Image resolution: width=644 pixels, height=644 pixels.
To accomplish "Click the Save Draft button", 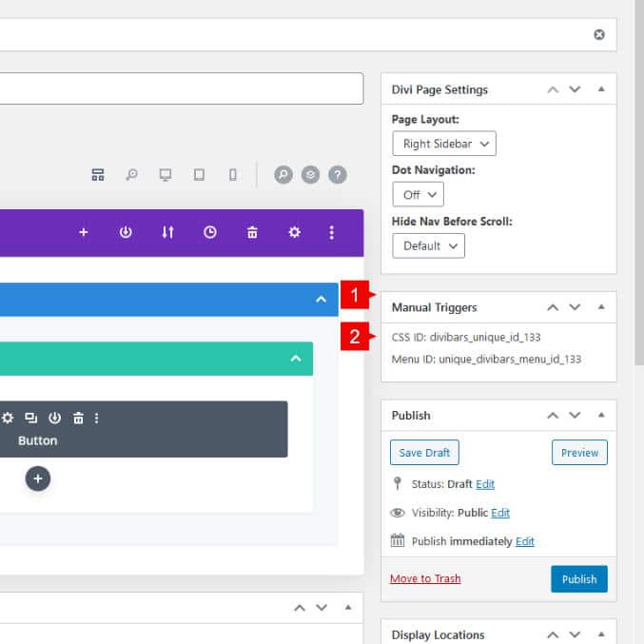I will click(x=424, y=453).
